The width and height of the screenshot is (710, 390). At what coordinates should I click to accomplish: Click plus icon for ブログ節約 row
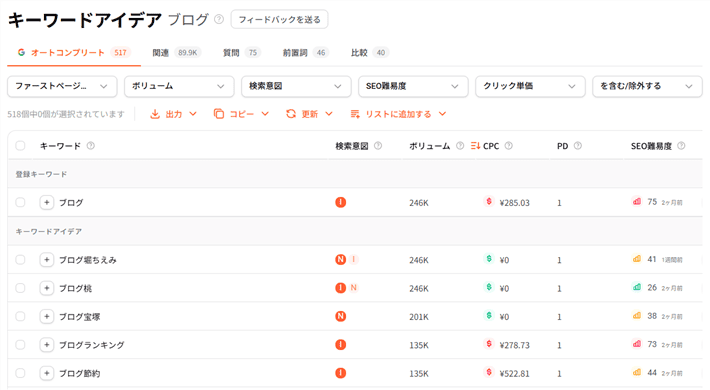click(x=47, y=373)
